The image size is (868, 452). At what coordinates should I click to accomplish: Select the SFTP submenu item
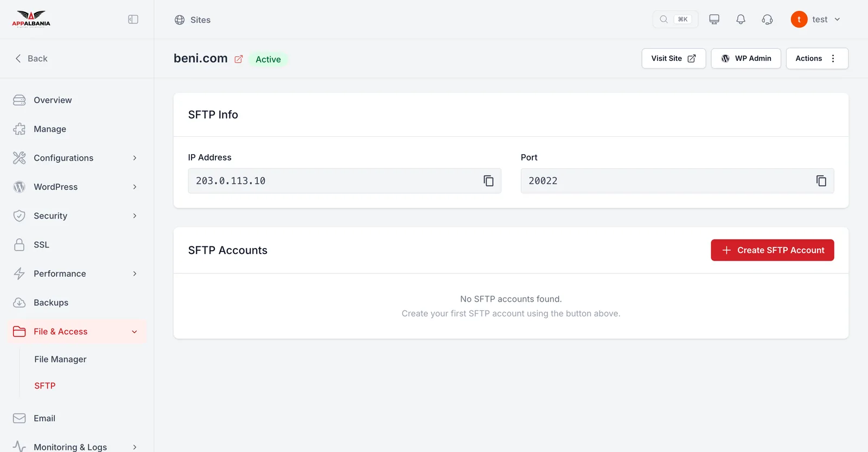pos(45,386)
